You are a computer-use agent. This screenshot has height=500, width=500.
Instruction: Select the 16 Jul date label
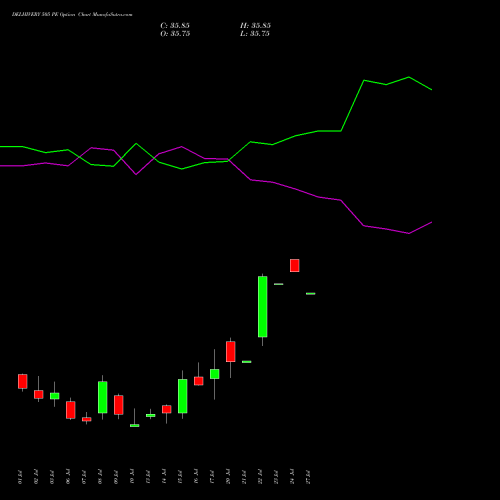(196, 477)
